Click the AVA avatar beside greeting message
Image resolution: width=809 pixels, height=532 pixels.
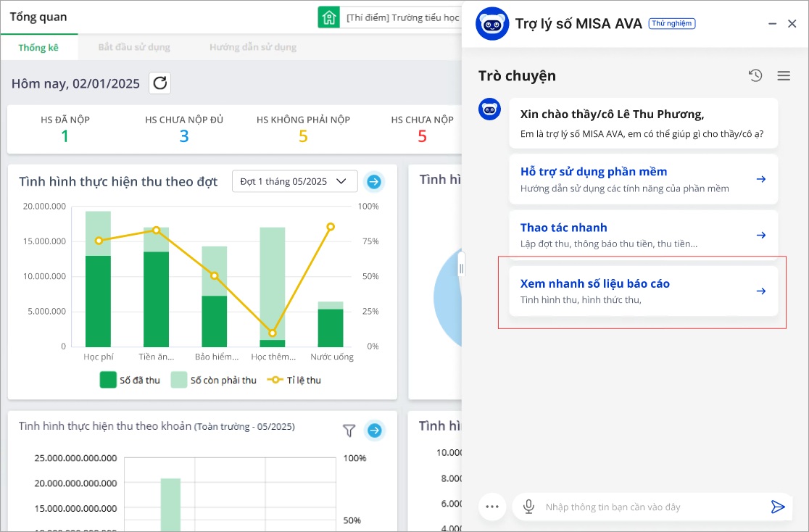[x=489, y=109]
